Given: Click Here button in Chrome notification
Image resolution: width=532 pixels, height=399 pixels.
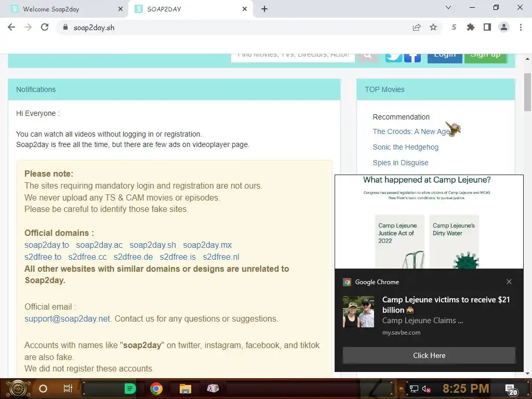Looking at the screenshot, I should click(x=429, y=355).
